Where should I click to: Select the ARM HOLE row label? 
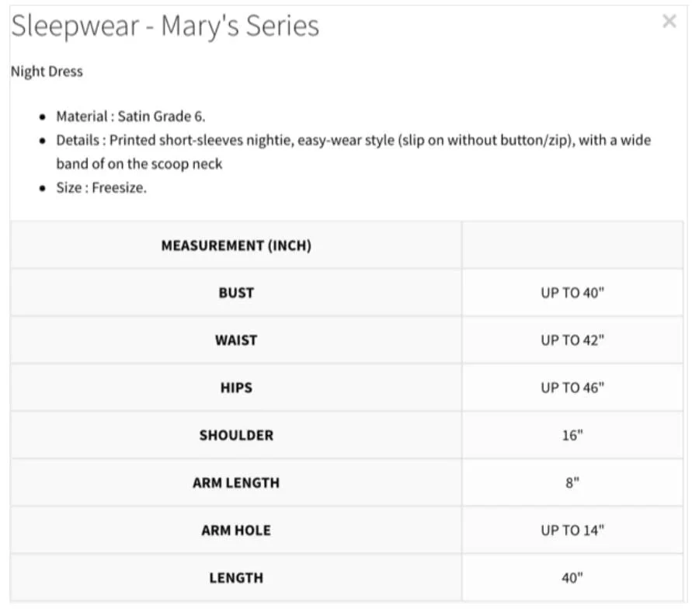pyautogui.click(x=236, y=531)
